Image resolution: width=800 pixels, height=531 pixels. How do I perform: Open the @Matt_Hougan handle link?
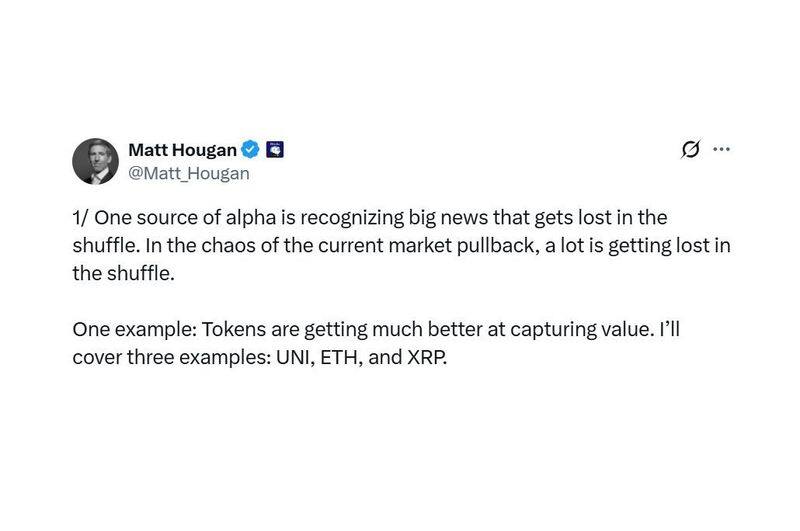pos(188,173)
